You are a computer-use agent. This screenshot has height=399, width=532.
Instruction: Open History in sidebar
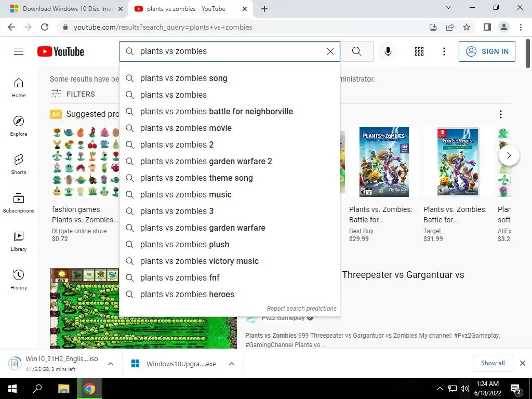19,280
